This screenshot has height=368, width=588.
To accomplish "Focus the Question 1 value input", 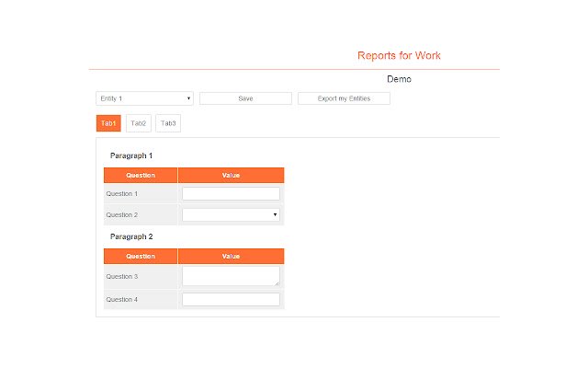I will click(231, 194).
